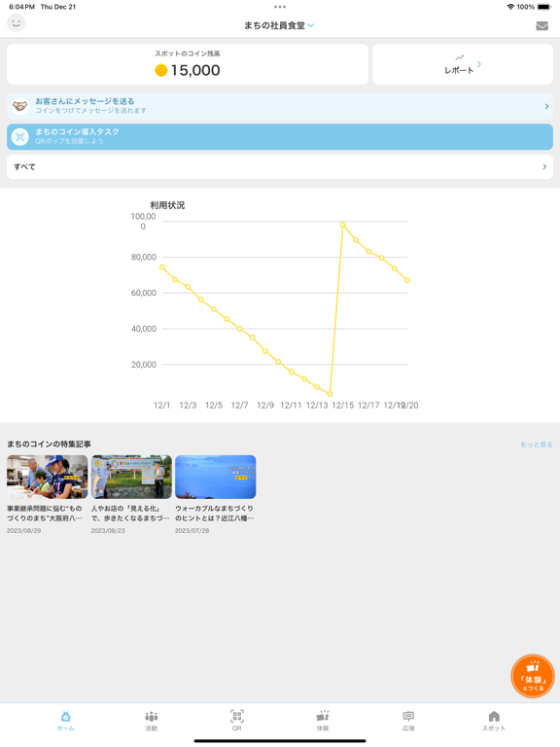The image size is (560, 747).
Task: Tap the Wi-Fi status icon
Action: [510, 7]
